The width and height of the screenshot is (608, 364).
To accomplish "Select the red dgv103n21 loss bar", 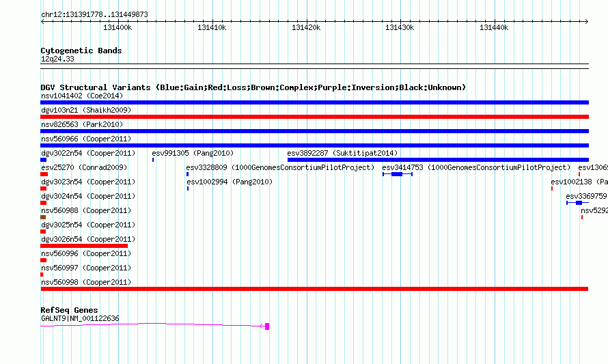I will 314,117.
